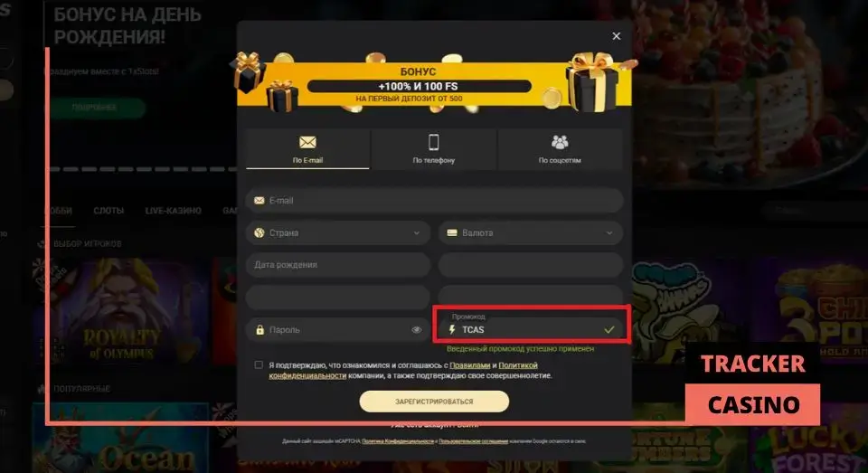Open the Дата рождения date field
The height and width of the screenshot is (473, 868).
coord(337,265)
